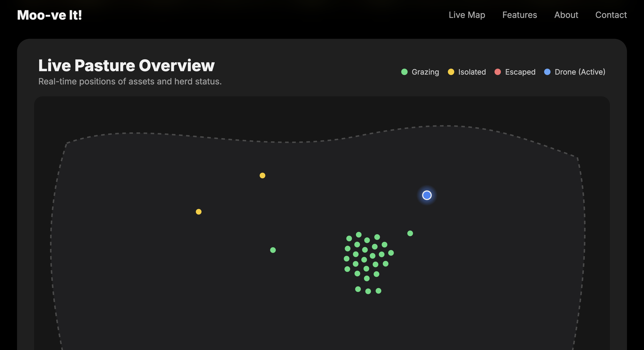Click the Escaped legend label
644x350 pixels.
click(520, 72)
